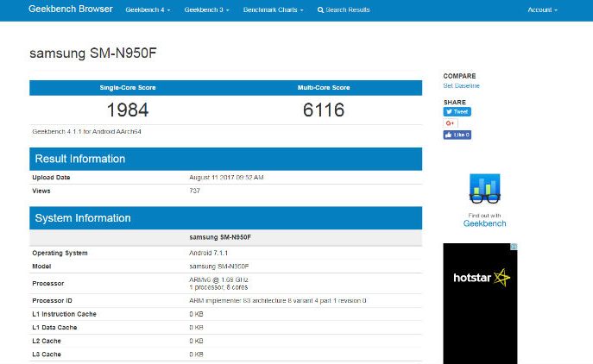Click the multi-core score 6116
The image size is (593, 364).
tap(324, 110)
